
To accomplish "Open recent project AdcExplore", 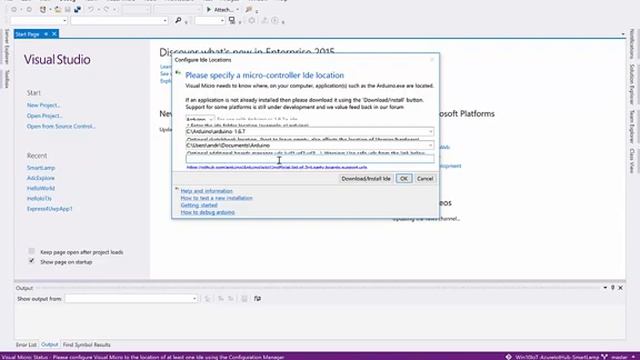I will [x=41, y=178].
